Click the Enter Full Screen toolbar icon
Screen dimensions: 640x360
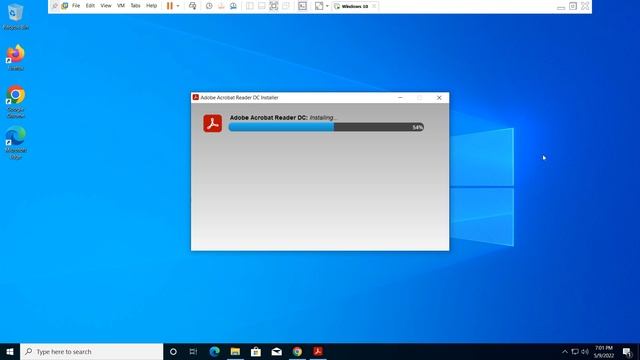[273, 6]
